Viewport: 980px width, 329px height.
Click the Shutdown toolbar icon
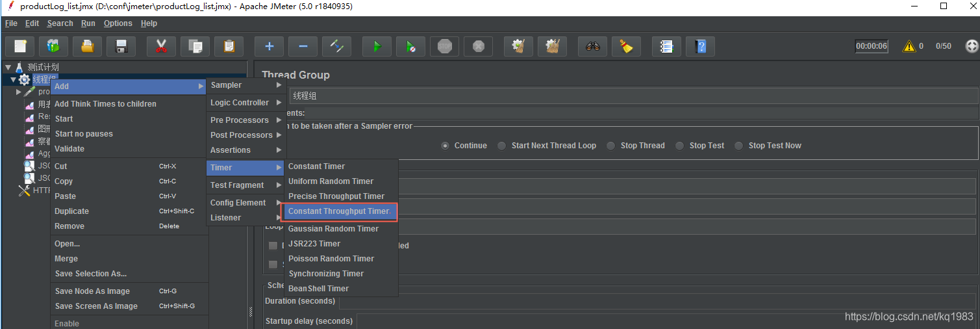click(x=479, y=46)
